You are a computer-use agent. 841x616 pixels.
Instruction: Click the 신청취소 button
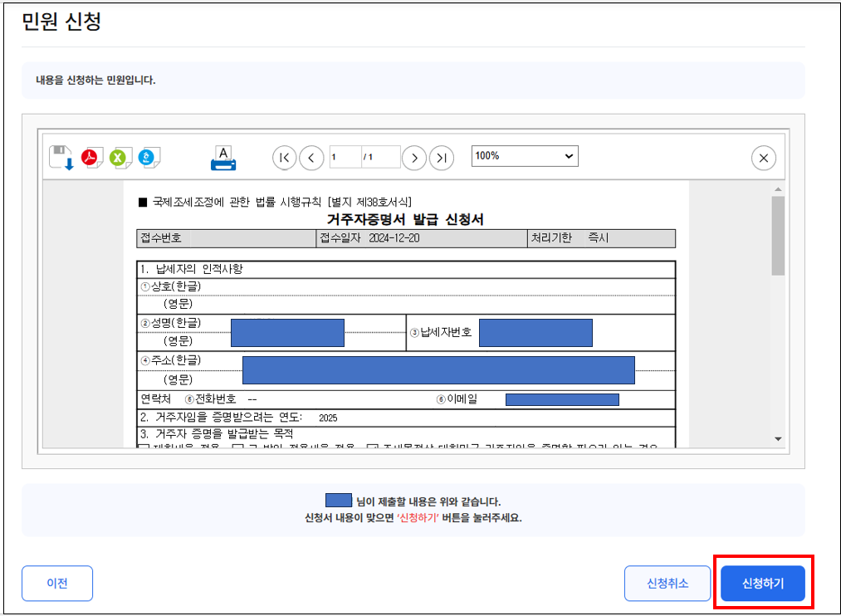(667, 584)
